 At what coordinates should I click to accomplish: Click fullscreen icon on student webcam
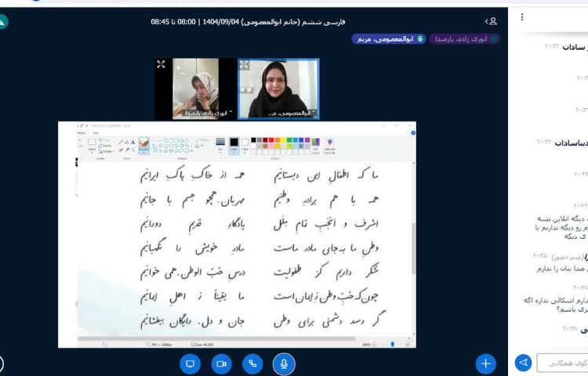click(161, 64)
